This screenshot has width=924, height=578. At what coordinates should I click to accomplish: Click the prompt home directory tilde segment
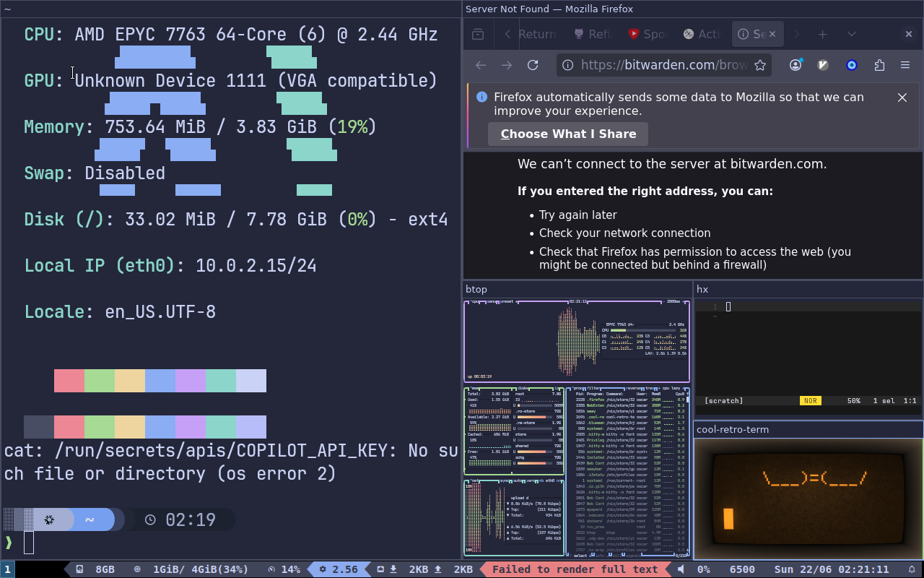click(x=90, y=519)
